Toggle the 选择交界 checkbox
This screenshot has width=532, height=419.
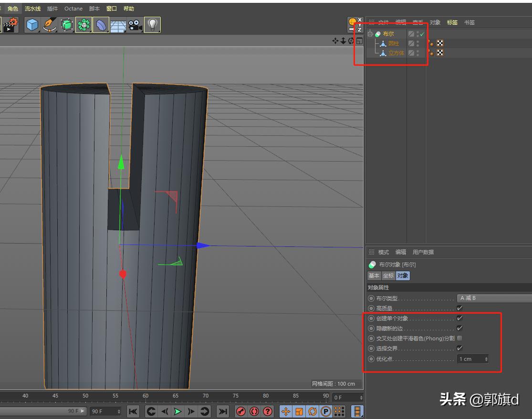460,348
